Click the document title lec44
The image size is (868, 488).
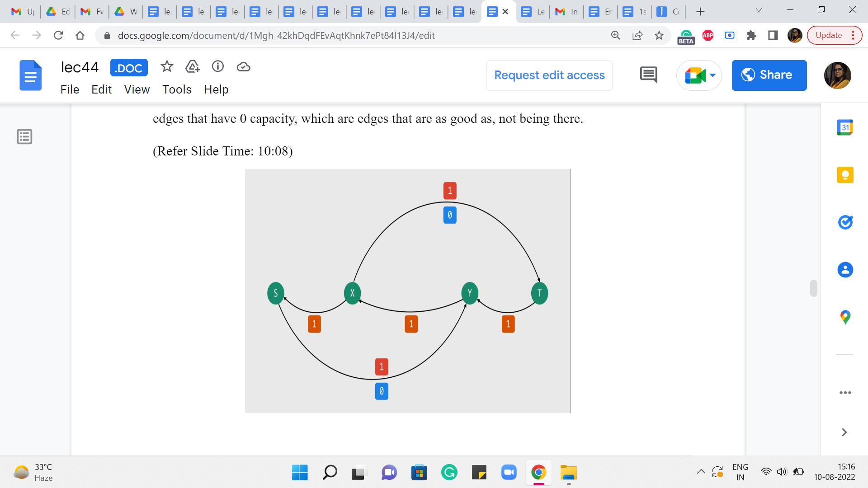[80, 67]
